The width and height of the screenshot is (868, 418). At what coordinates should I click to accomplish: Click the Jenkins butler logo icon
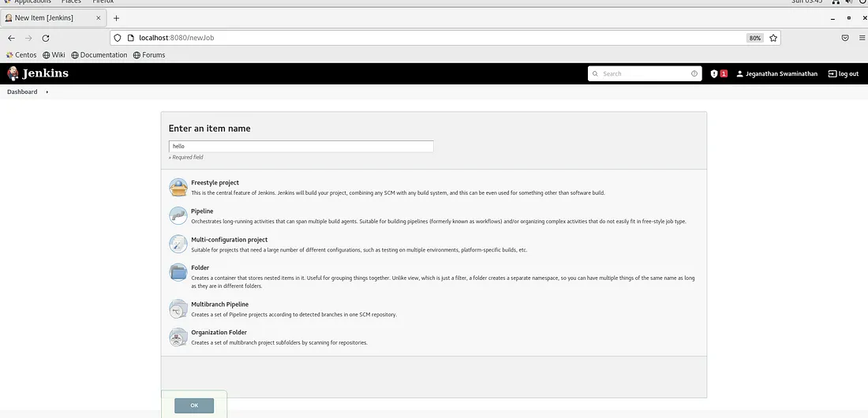[x=12, y=73]
